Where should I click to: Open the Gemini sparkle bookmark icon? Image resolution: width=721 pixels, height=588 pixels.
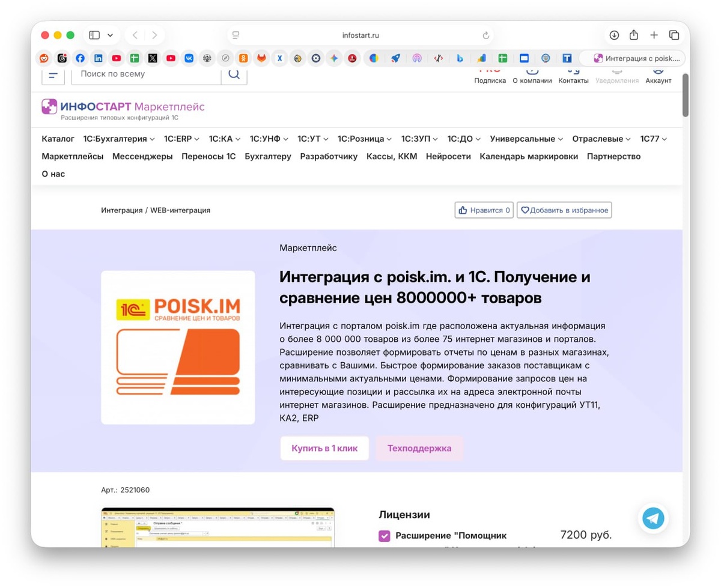click(334, 58)
